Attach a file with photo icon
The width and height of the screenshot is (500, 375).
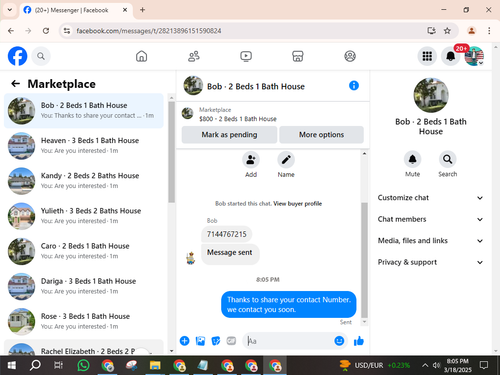coord(200,341)
